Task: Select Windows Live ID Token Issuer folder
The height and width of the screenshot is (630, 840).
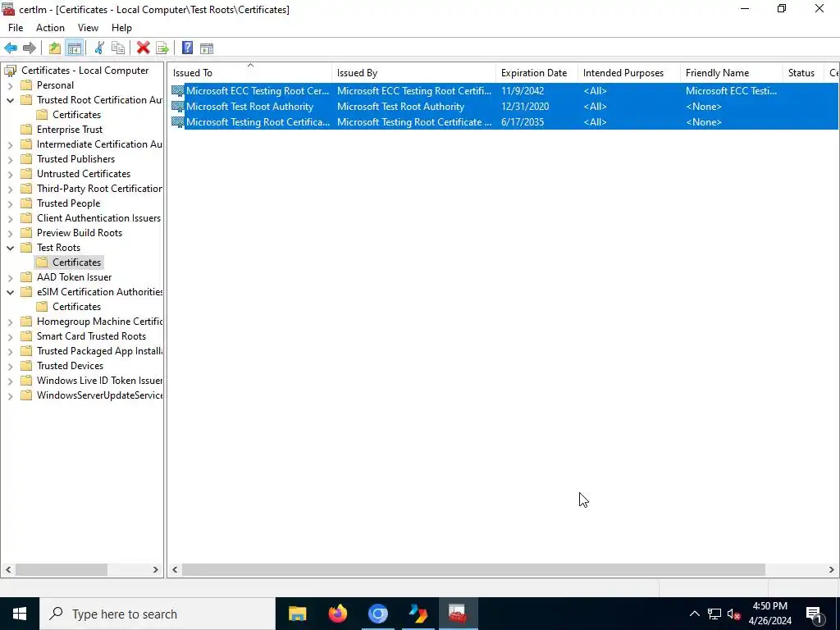Action: coord(99,381)
